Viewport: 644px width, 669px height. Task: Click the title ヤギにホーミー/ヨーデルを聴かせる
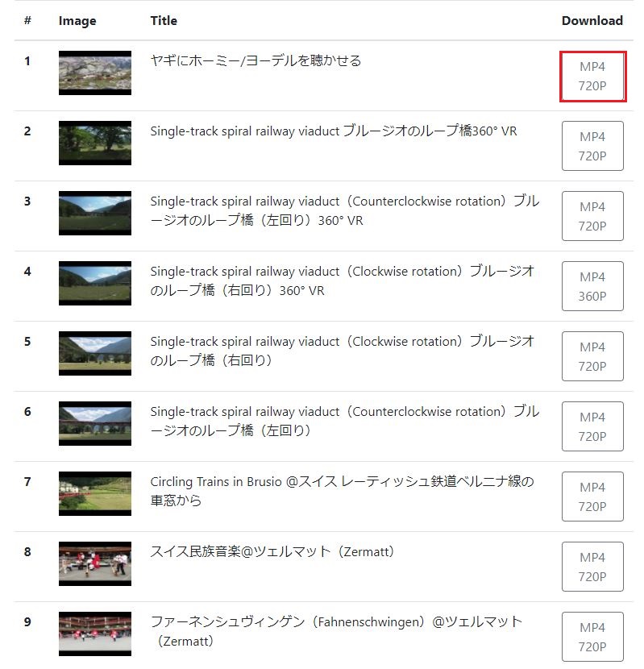tap(256, 60)
